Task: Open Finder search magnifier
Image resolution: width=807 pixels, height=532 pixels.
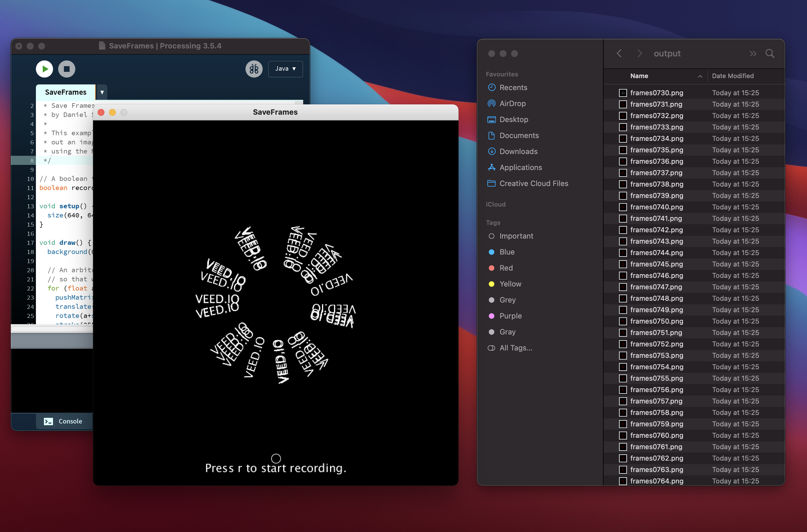Action: tap(770, 53)
